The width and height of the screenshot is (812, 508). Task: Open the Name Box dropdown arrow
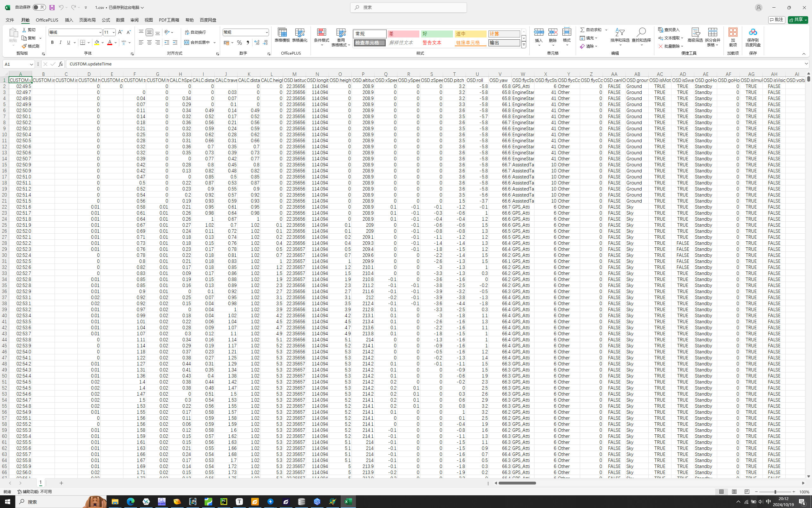[31, 64]
